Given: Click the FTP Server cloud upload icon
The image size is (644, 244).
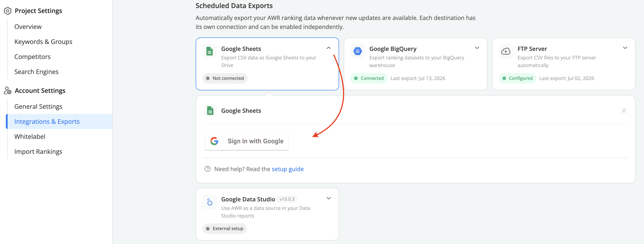Looking at the screenshot, I should coord(506,51).
